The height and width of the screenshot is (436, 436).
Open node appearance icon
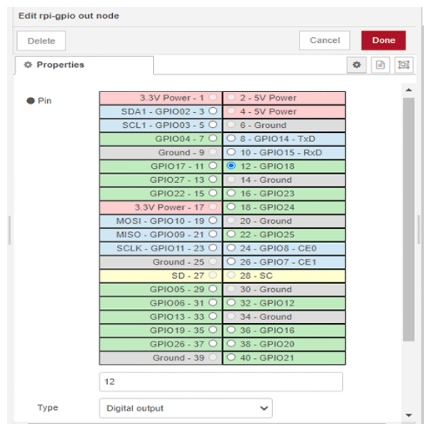404,65
